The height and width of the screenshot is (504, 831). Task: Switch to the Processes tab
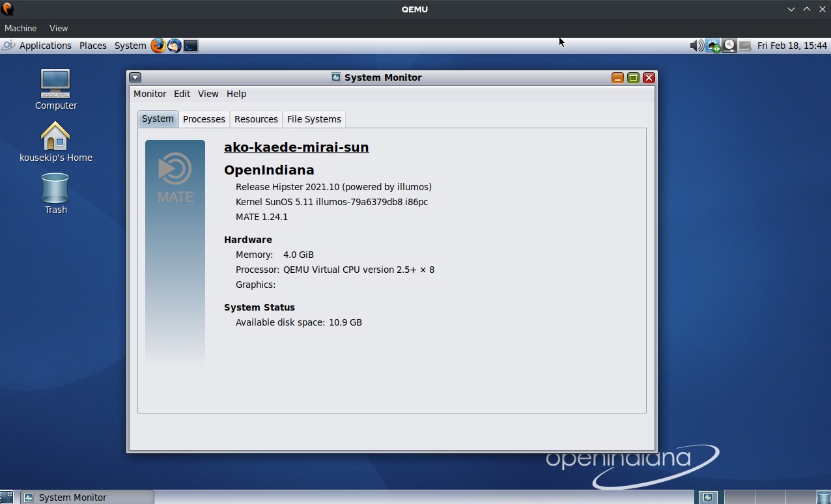pyautogui.click(x=204, y=119)
